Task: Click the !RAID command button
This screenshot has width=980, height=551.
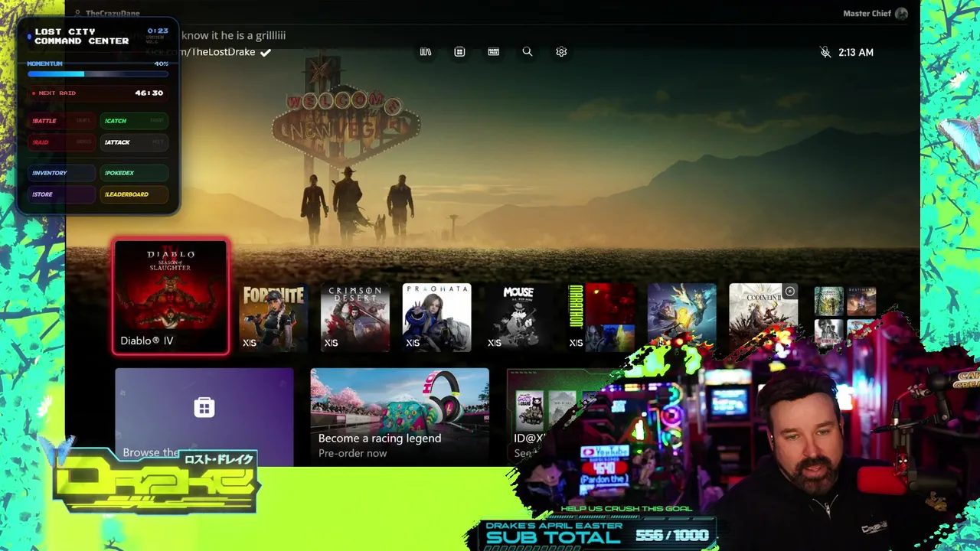Action: (x=62, y=142)
